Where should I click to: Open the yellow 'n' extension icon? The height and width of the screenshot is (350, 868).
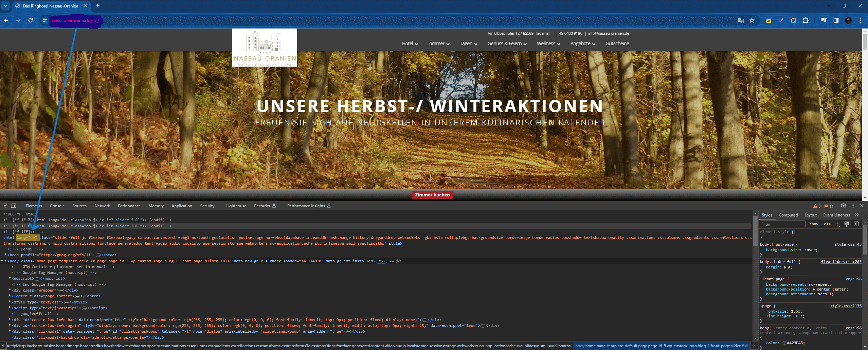pos(768,20)
